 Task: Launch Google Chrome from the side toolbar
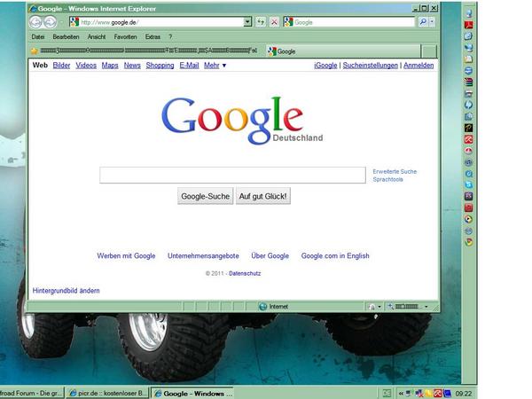468,242
